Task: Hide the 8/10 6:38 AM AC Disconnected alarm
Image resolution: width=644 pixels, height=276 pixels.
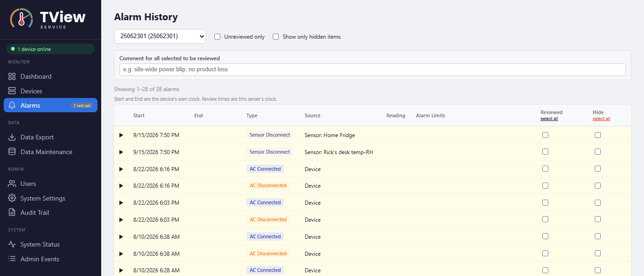Action: (598, 253)
